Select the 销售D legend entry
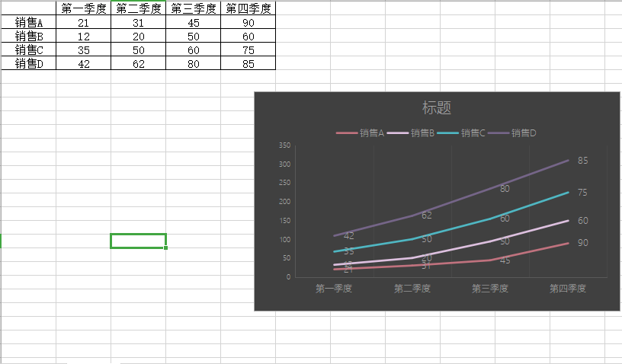622x364 pixels. coord(511,133)
